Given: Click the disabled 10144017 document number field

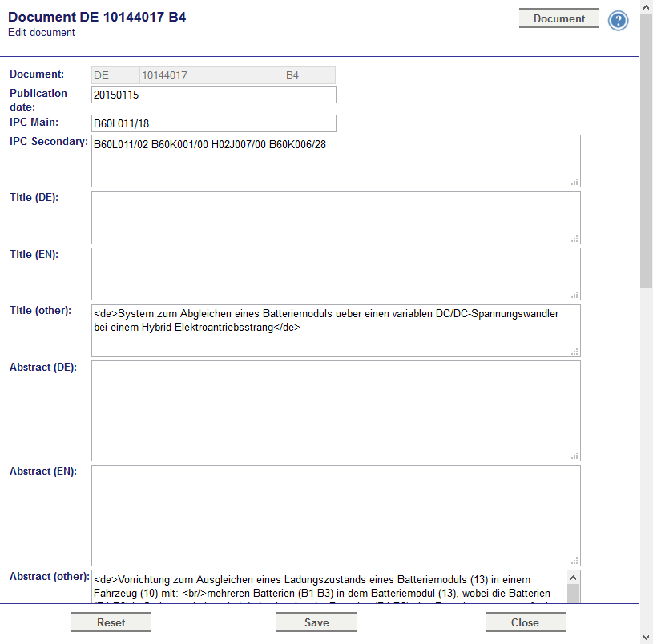Looking at the screenshot, I should (212, 75).
